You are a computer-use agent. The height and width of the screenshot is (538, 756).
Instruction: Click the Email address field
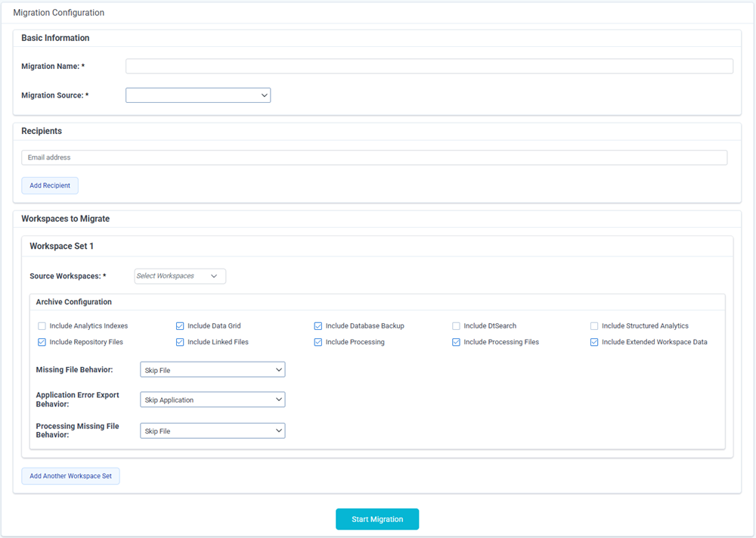[x=373, y=157]
